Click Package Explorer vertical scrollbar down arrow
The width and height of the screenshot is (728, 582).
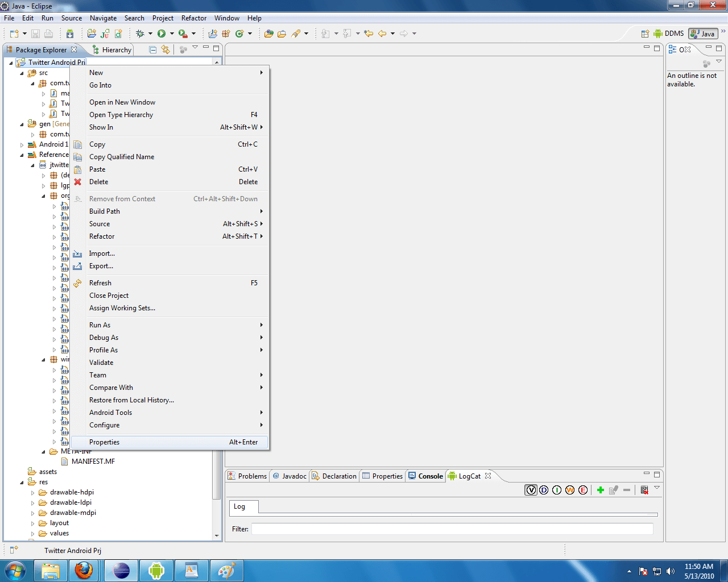217,535
